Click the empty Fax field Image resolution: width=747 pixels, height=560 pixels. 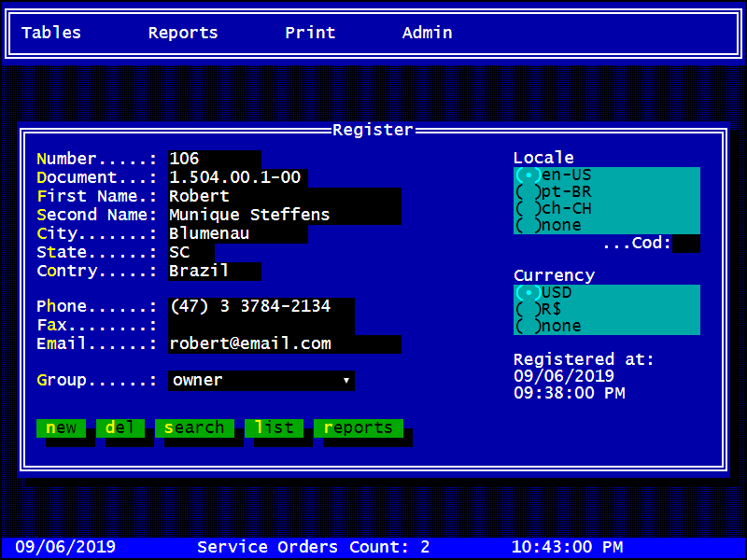(261, 325)
